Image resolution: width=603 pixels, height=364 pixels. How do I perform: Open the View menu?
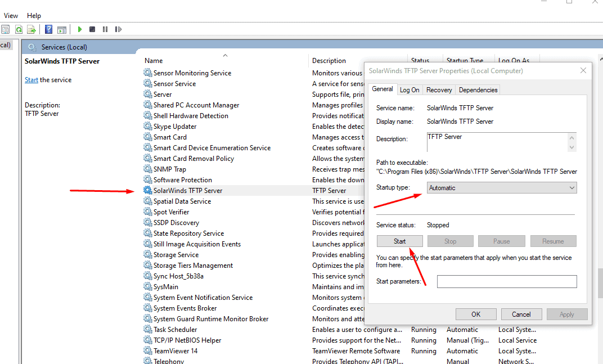pyautogui.click(x=11, y=15)
